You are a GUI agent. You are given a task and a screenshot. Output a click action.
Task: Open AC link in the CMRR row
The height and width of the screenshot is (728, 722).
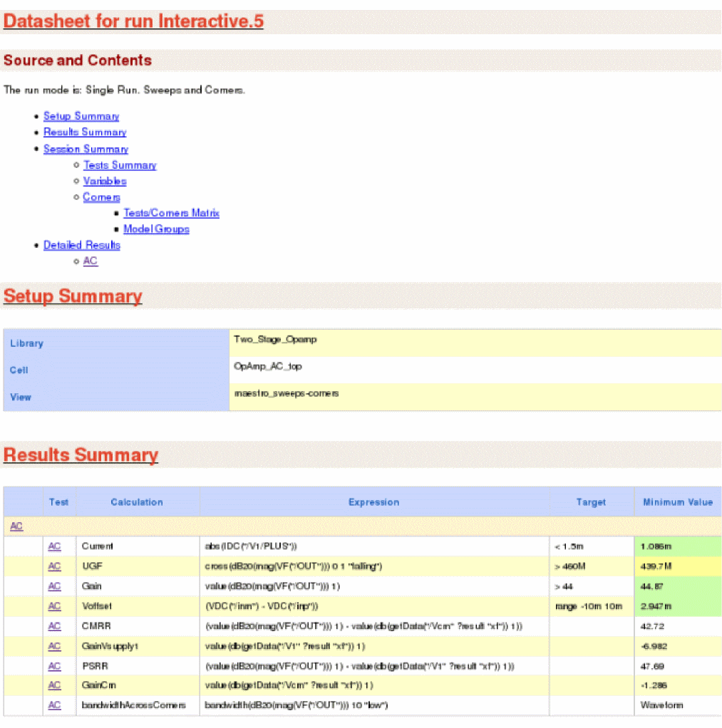point(54,626)
